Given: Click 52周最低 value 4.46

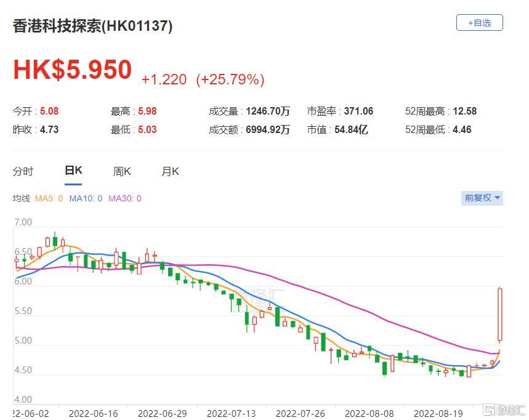Looking at the screenshot, I should 462,129.
